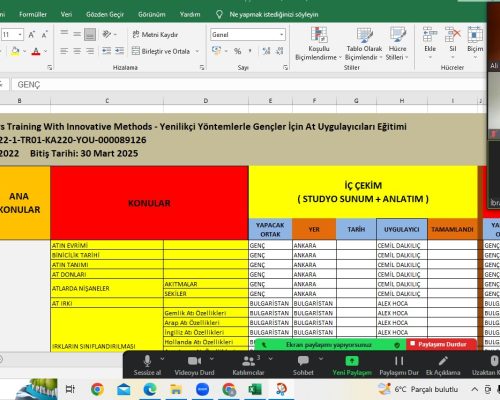Apply fill color with paint bucket icon
Viewport: 500px width, 400px height.
click(15, 51)
